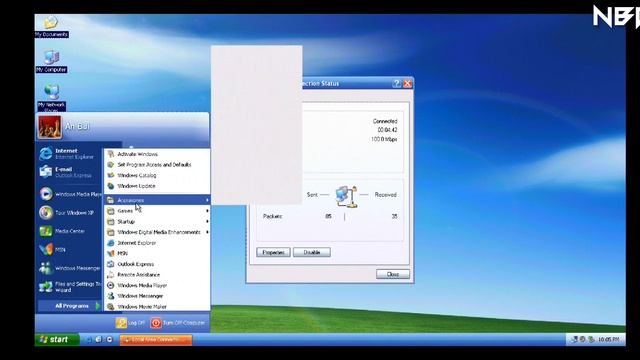Click last quick launch icon on taskbar
Viewport: 640px width, 360px height.
[109, 340]
